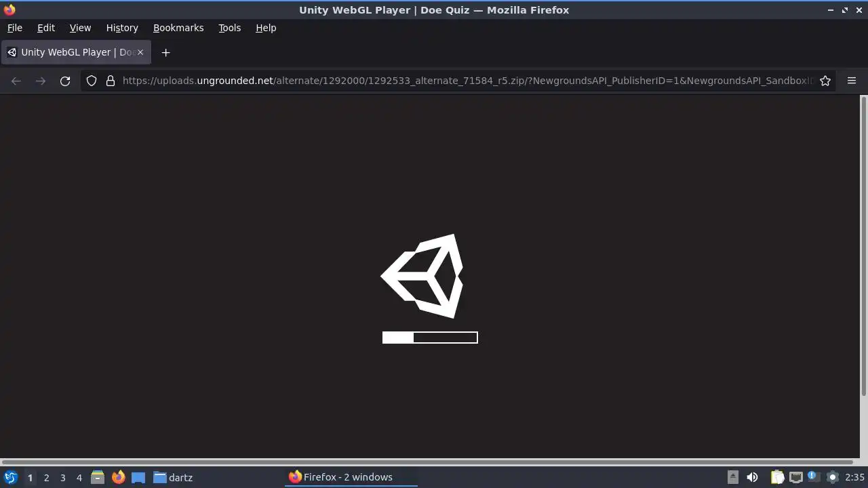Click the vertical page scrollbar
This screenshot has width=868, height=488.
pos(863,247)
